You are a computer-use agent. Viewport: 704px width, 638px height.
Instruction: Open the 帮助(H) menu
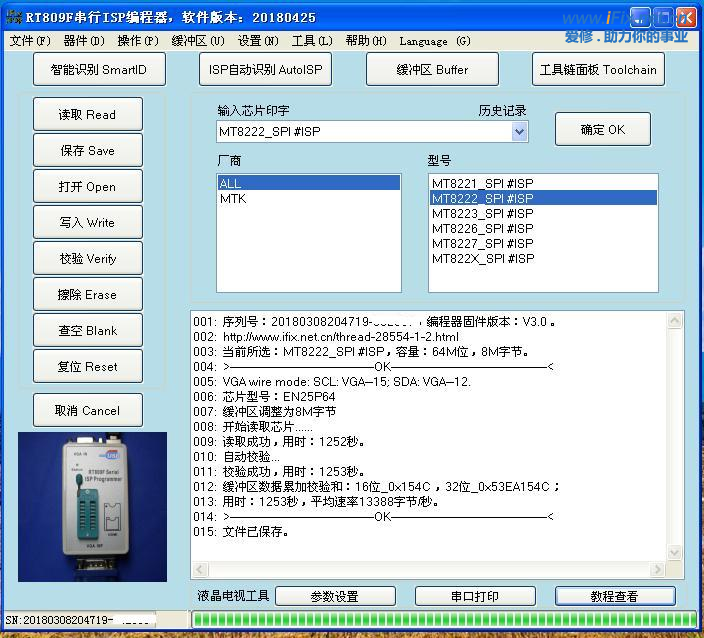coord(366,41)
